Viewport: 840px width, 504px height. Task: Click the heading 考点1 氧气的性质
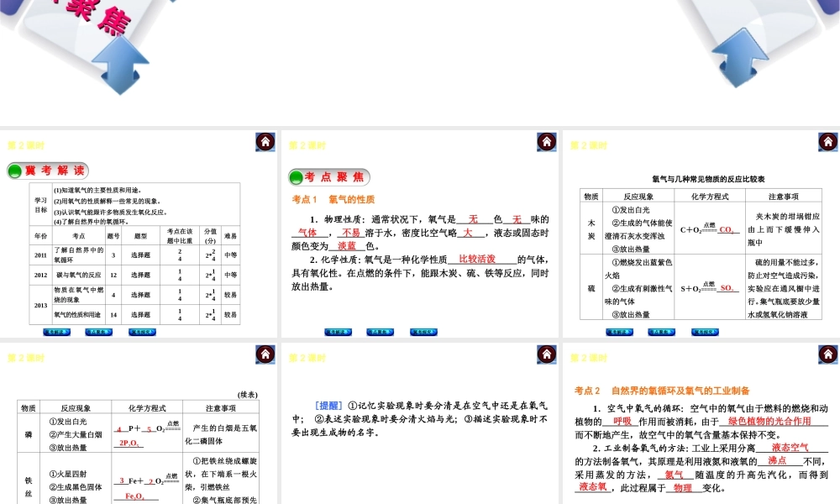pos(333,199)
